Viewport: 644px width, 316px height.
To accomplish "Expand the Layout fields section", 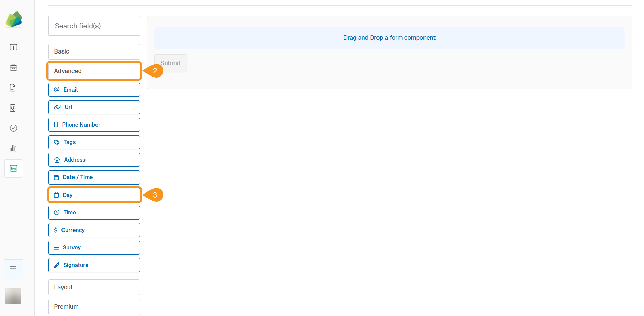I will coord(94,287).
